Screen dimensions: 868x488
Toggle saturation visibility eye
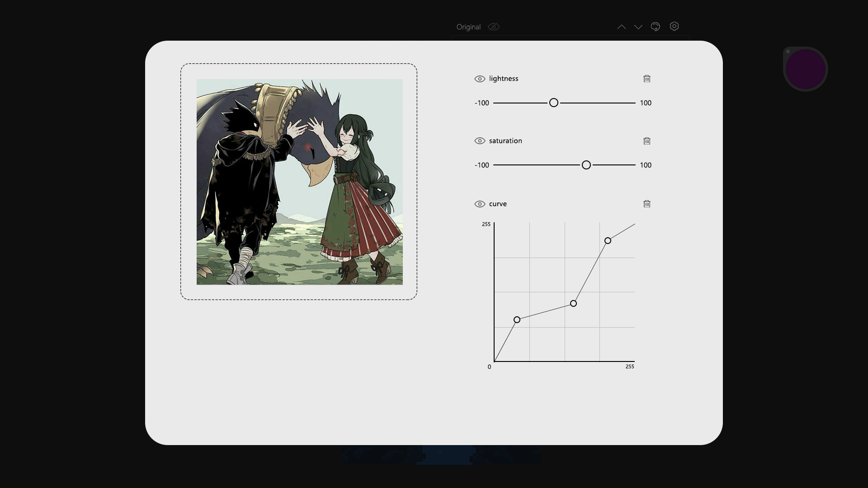[x=480, y=141]
